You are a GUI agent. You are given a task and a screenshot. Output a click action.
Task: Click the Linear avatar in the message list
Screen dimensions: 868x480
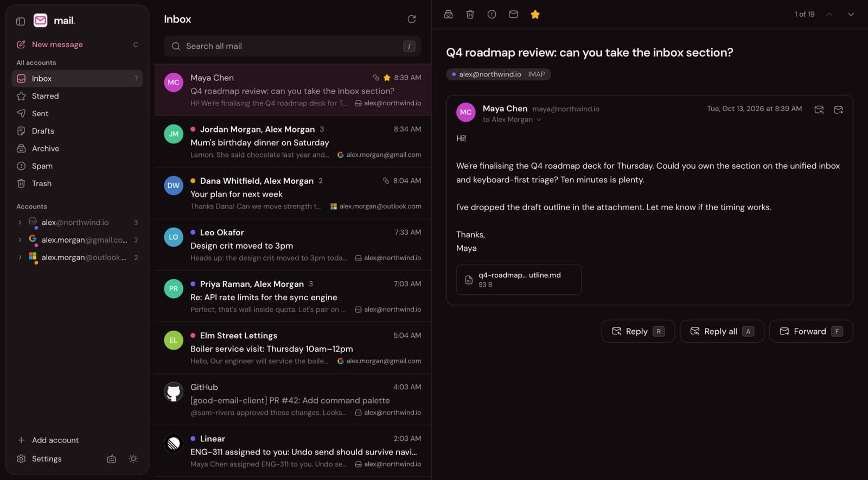[x=174, y=444]
